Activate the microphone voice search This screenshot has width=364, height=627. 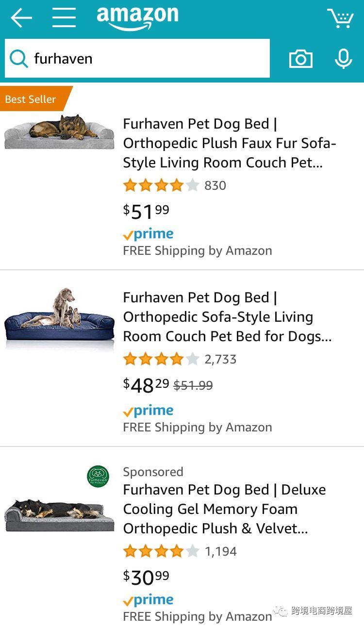pyautogui.click(x=344, y=59)
